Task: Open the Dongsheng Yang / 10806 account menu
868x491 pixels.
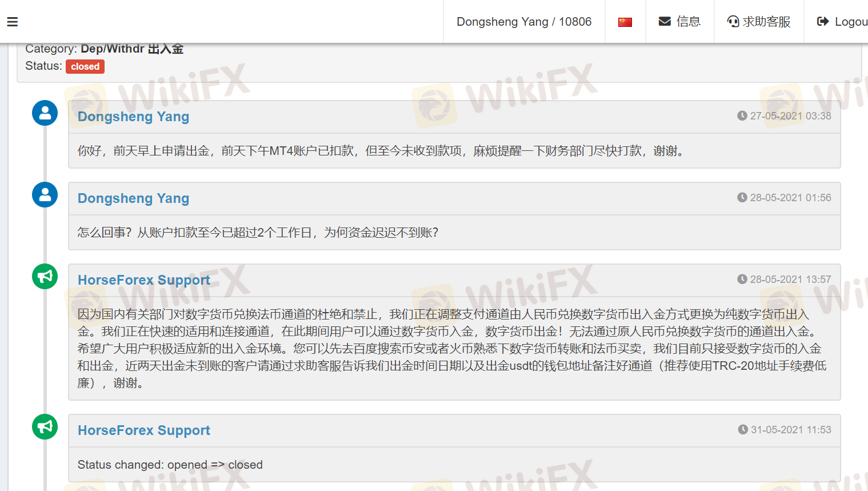Action: click(x=524, y=22)
